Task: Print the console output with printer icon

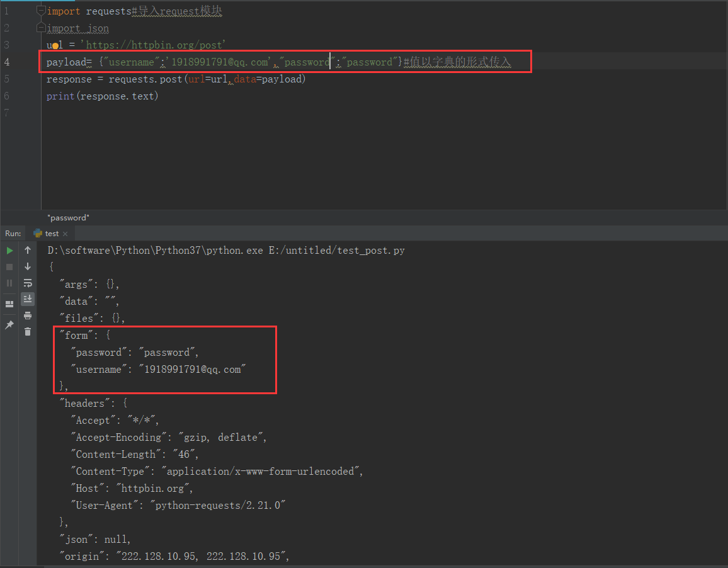Action: point(28,316)
